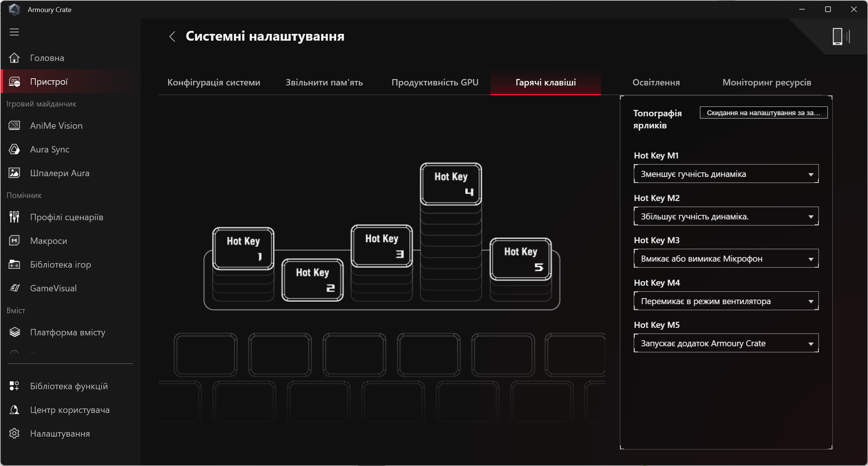Select the Hot Key 2 keycap graphic

click(x=312, y=280)
